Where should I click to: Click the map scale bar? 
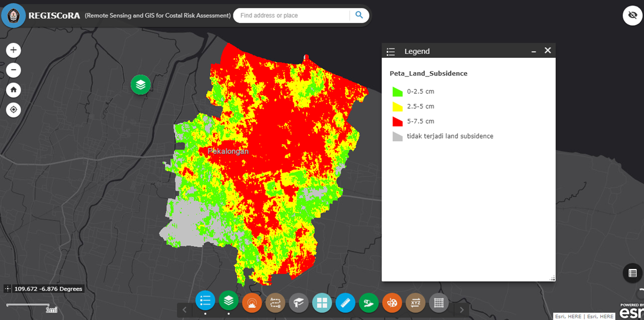coord(32,307)
